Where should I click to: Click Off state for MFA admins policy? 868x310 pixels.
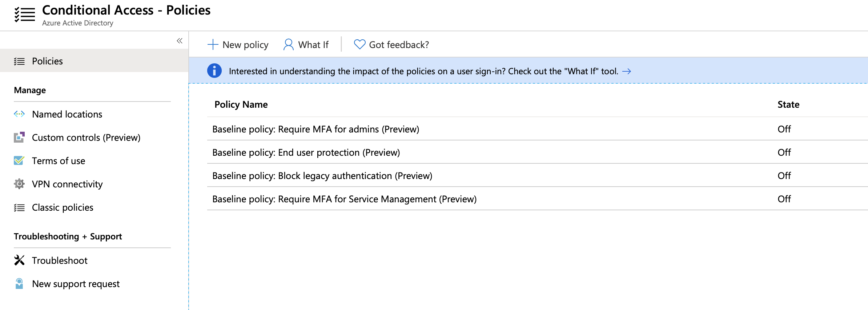[784, 129]
